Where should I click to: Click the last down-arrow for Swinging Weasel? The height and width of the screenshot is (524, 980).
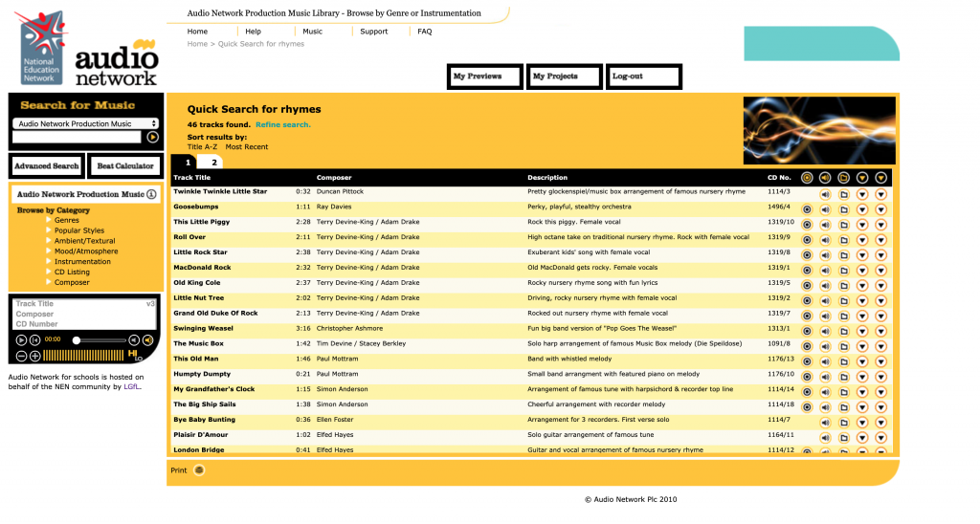(x=880, y=332)
